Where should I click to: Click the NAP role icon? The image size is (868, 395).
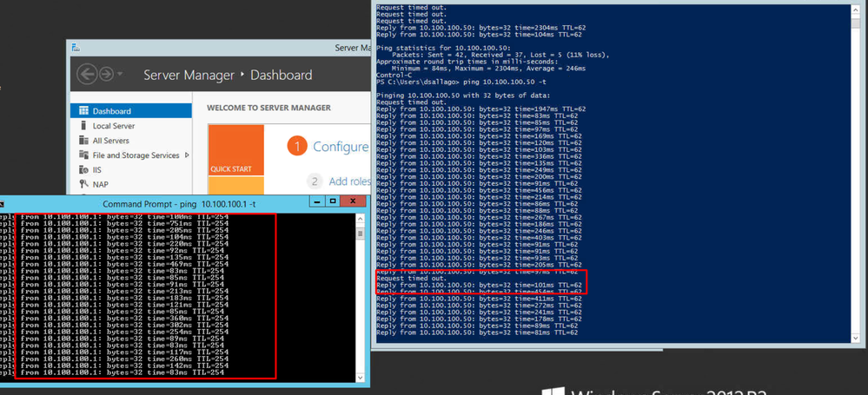point(83,184)
